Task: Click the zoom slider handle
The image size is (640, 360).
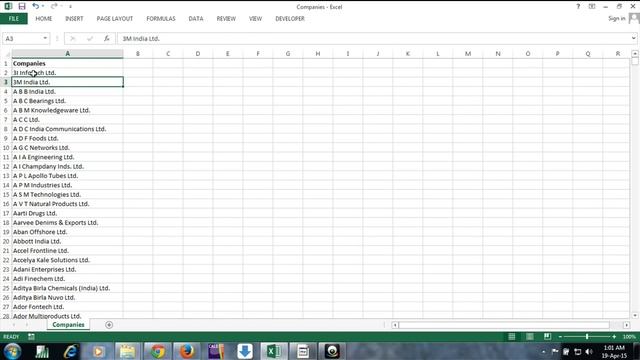Action: (587, 337)
